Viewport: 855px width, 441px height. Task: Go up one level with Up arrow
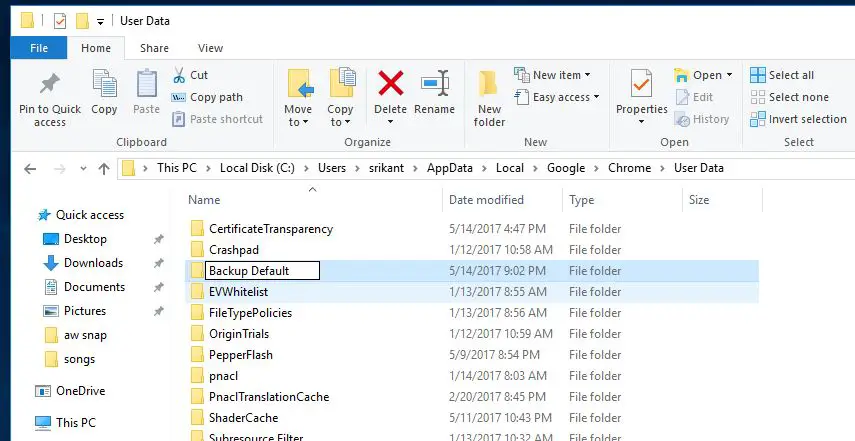(104, 168)
